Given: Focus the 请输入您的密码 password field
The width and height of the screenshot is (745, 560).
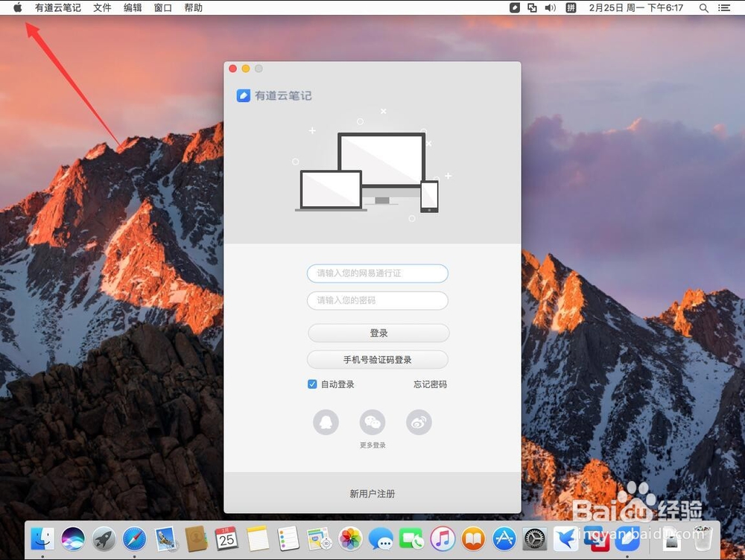Looking at the screenshot, I should (378, 300).
